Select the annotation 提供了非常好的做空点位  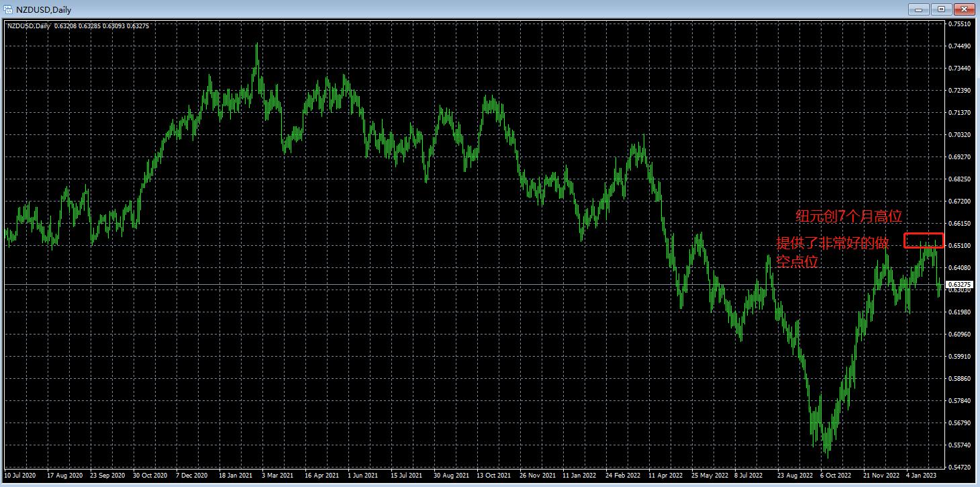click(x=832, y=253)
